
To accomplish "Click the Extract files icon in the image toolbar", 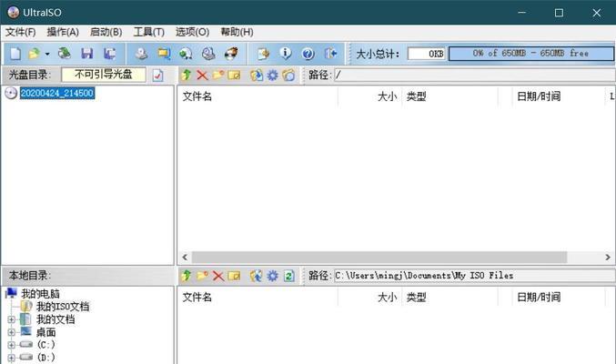I will click(257, 75).
